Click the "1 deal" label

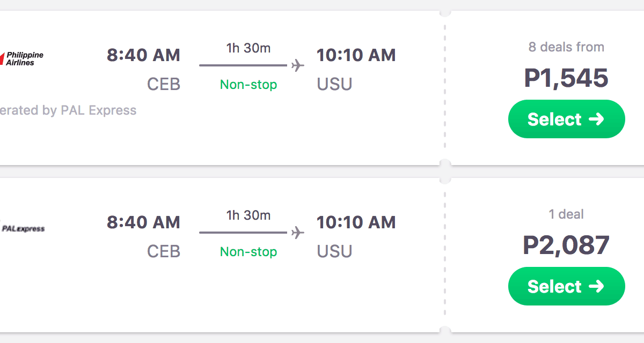click(x=566, y=214)
